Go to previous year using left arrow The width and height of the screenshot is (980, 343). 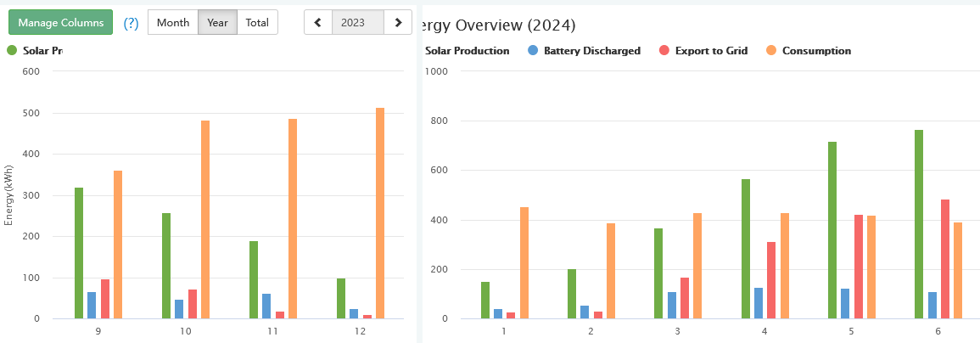[318, 23]
